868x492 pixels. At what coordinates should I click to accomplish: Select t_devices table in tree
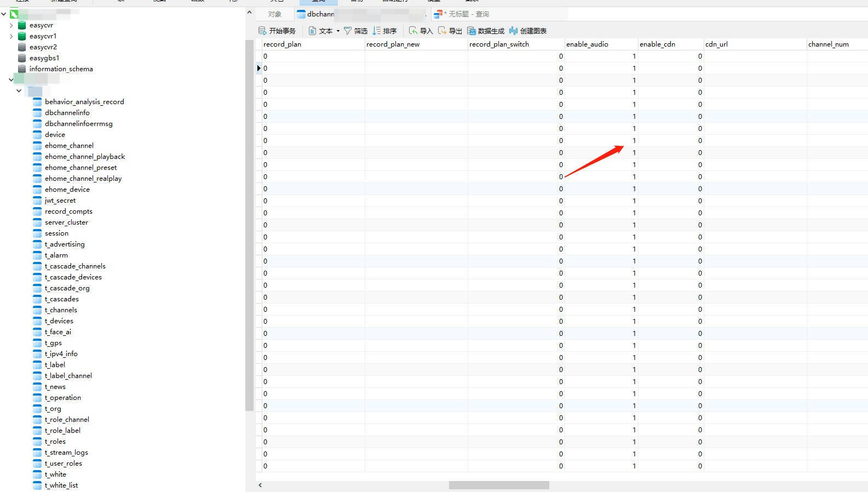(x=59, y=321)
